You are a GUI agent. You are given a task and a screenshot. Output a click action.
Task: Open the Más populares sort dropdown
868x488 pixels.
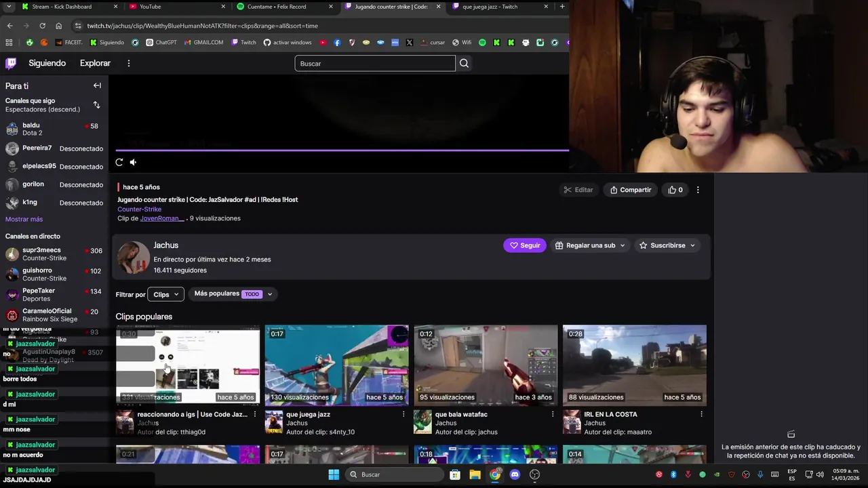click(233, 293)
